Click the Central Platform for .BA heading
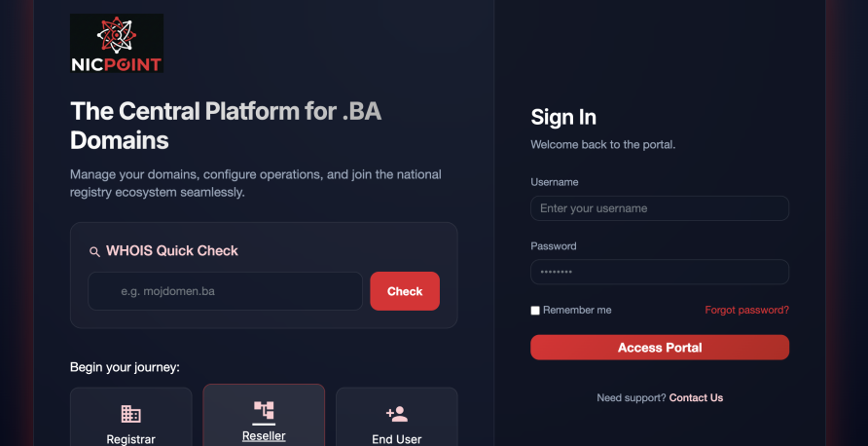Image resolution: width=868 pixels, height=446 pixels. click(226, 126)
